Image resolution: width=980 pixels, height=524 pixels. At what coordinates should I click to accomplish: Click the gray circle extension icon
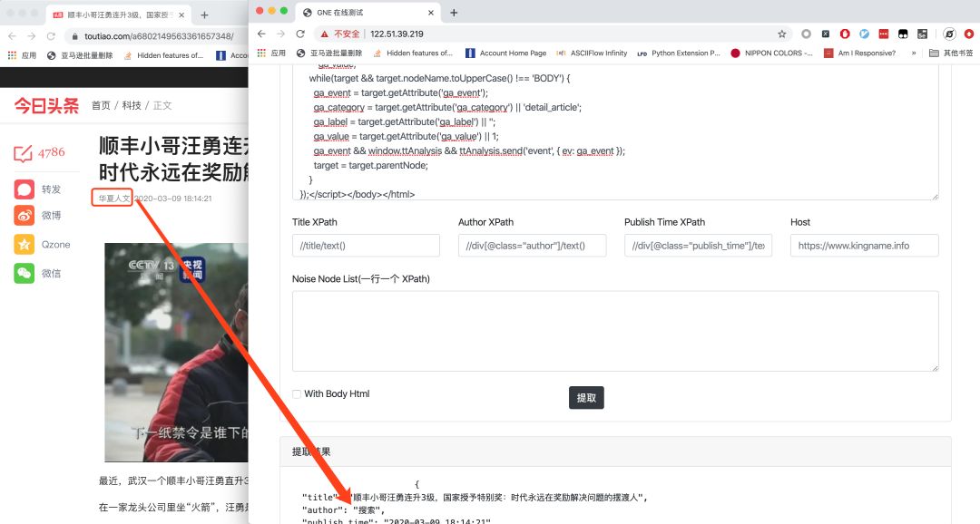(806, 34)
